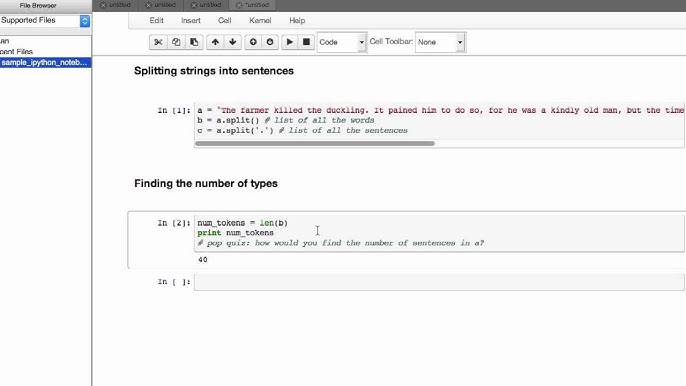This screenshot has width=686, height=386.
Task: Close the first untitled tab
Action: tap(103, 5)
